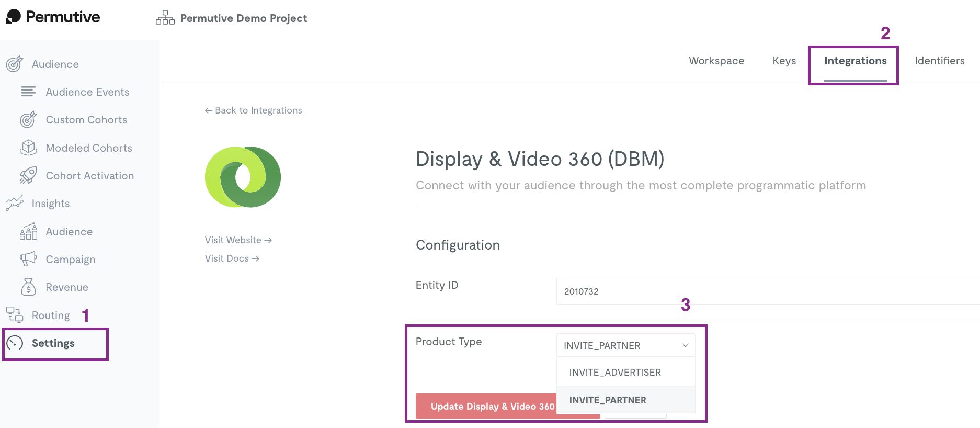Screen dimensions: 980x428
Task: Follow the Visit Website link
Action: click(238, 240)
